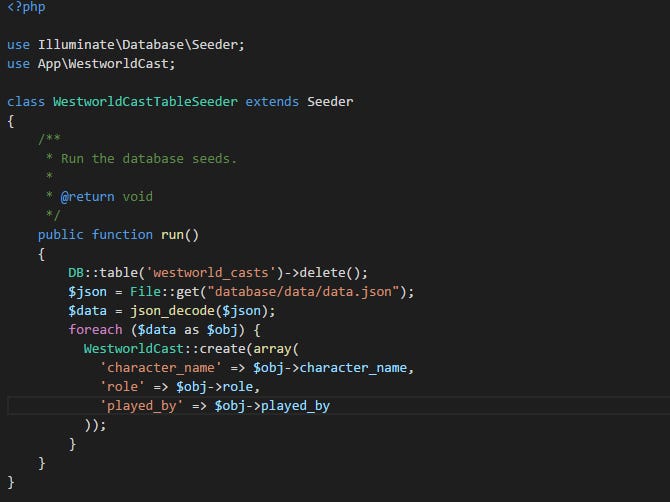Click the extends keyword
670x502 pixels.
272,102
